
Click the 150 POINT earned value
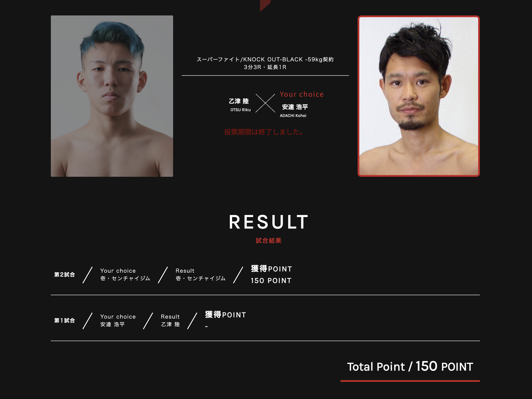[x=271, y=280]
